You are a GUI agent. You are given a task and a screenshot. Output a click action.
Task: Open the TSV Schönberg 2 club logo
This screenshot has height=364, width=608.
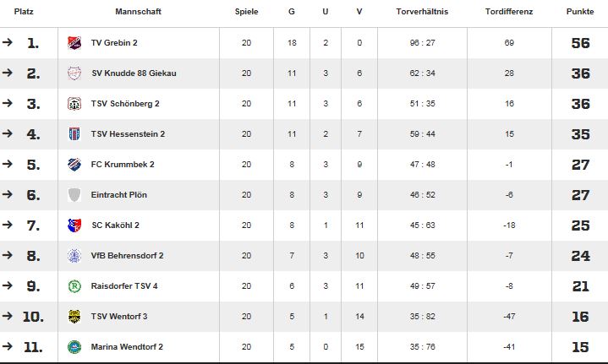[74, 103]
